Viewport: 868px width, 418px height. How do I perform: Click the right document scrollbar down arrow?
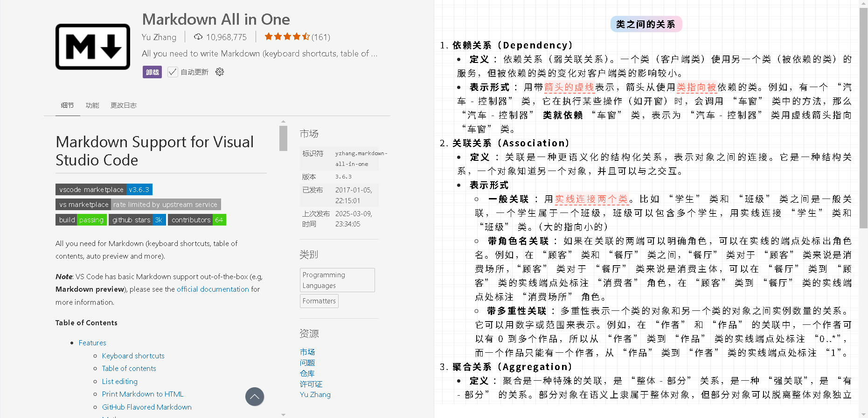(863, 414)
